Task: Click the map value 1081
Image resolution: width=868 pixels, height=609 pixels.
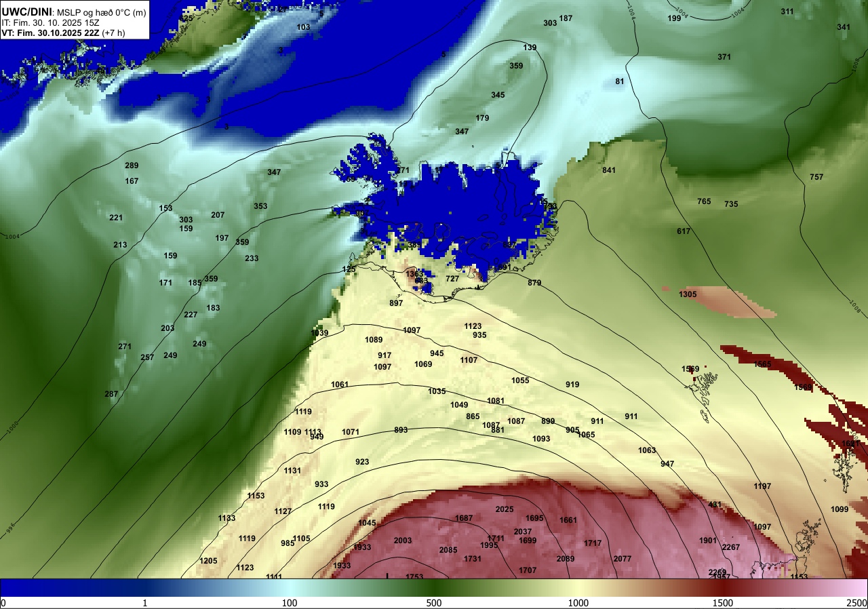Action: tap(496, 401)
